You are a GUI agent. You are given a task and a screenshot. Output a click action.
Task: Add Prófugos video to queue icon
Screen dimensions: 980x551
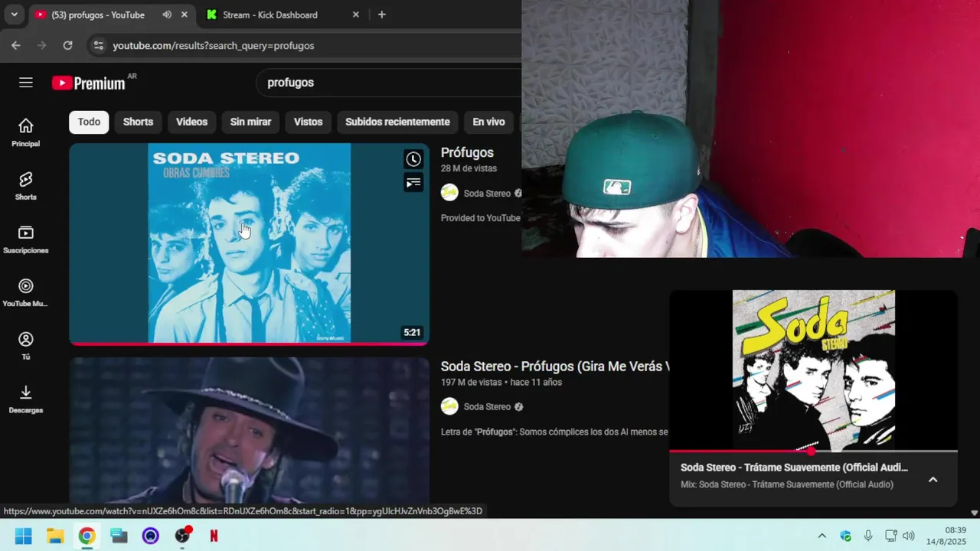click(x=413, y=182)
